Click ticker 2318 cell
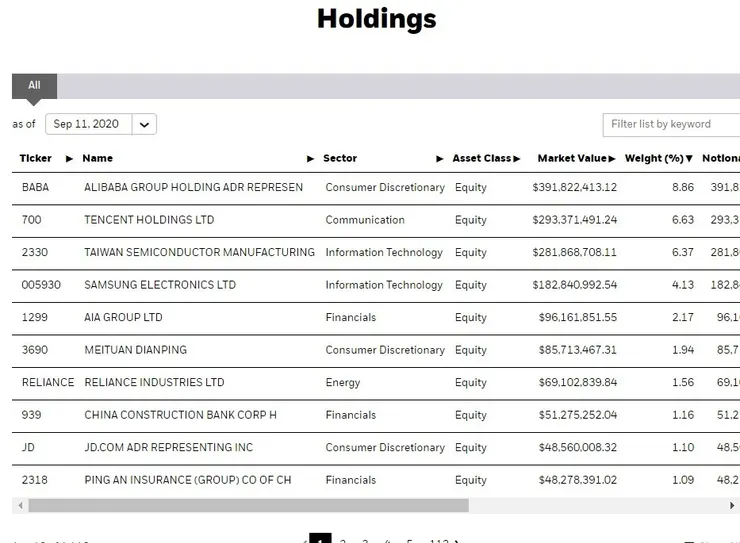 (x=35, y=480)
